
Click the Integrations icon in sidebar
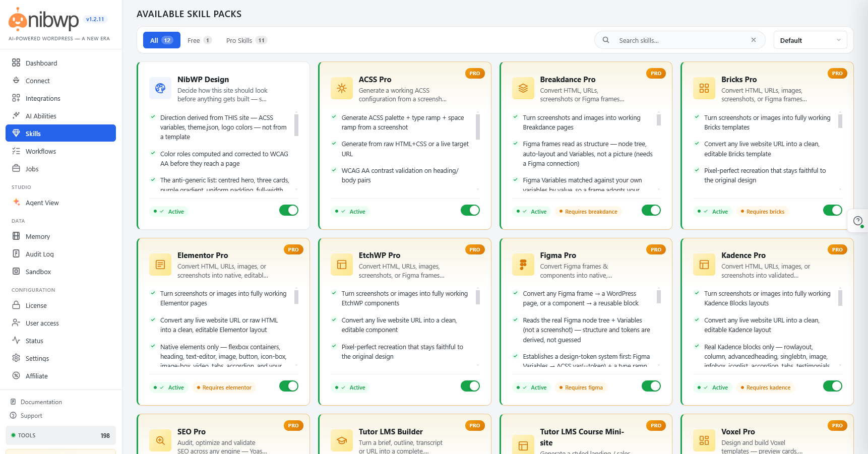(x=16, y=98)
